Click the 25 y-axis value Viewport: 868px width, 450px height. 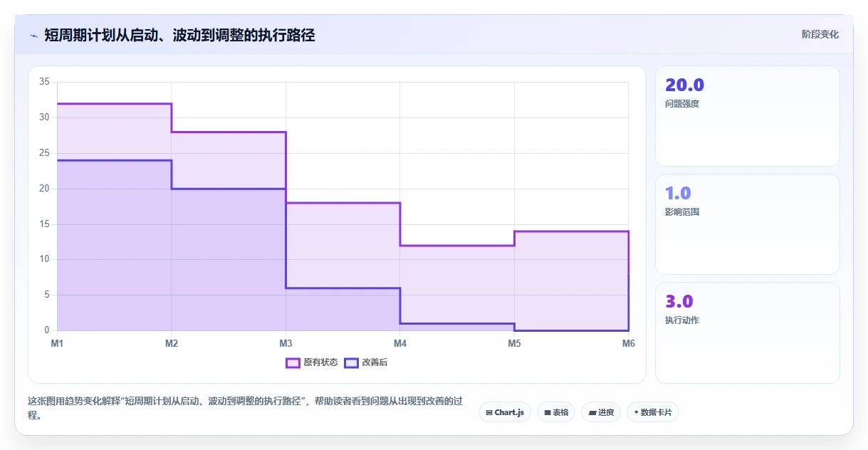coord(44,153)
